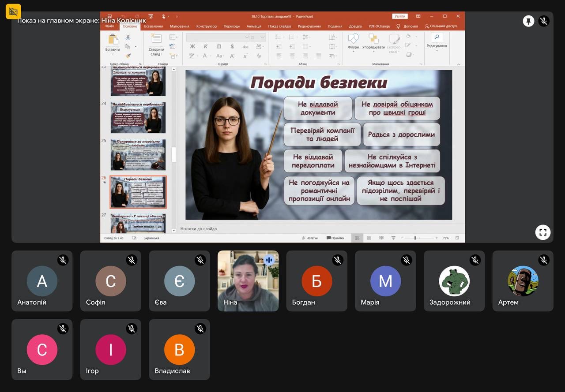Viewport: 565px width, 392px height.
Task: Click the muted microphone on the shared screen
Action: tap(544, 21)
